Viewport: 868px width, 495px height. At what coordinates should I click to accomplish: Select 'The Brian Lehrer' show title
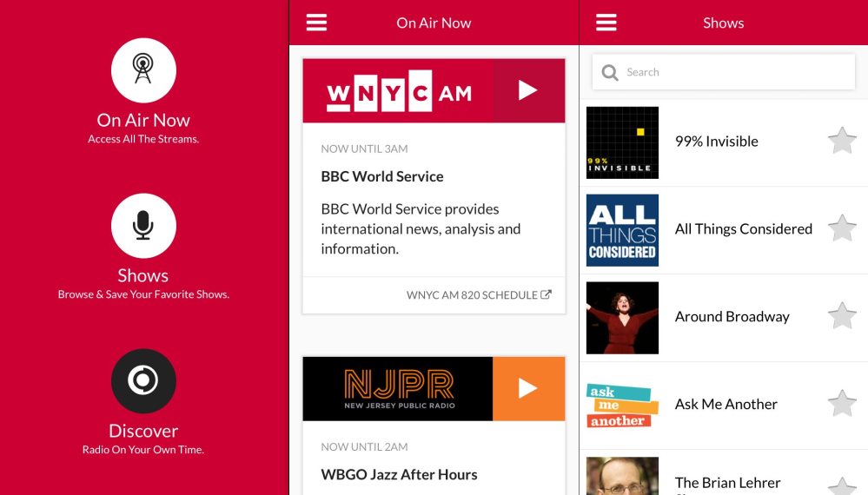(727, 483)
